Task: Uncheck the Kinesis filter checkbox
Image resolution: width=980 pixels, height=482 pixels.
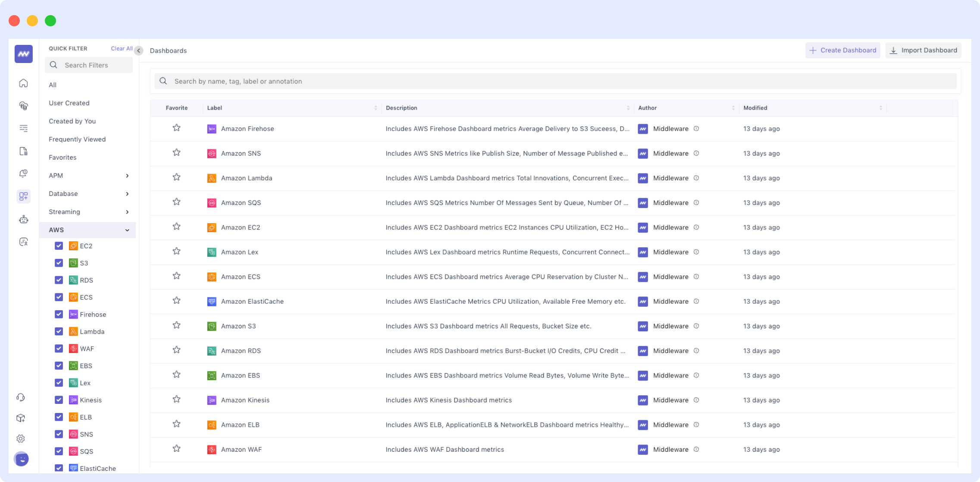Action: [59, 400]
